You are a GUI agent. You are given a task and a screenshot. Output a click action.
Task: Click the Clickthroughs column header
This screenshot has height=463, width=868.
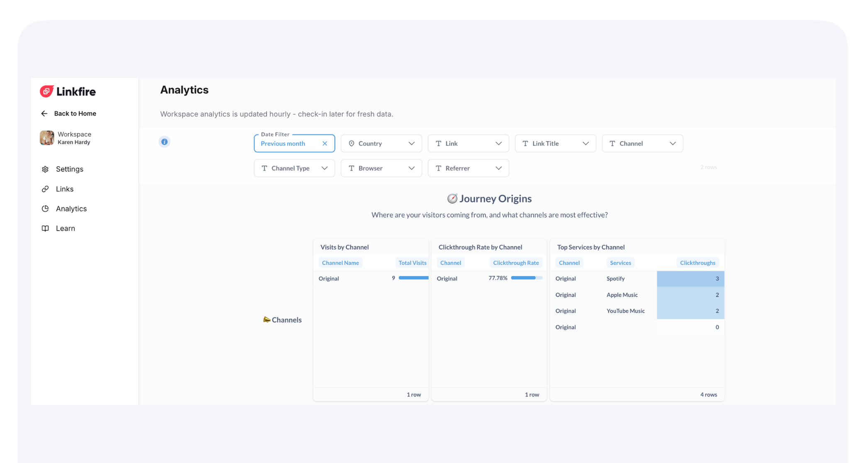pos(697,263)
